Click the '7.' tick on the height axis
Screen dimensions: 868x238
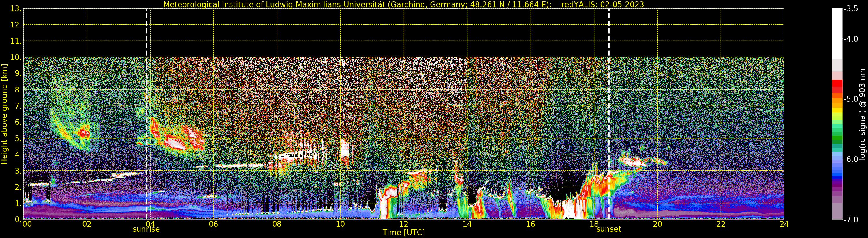pyautogui.click(x=18, y=106)
